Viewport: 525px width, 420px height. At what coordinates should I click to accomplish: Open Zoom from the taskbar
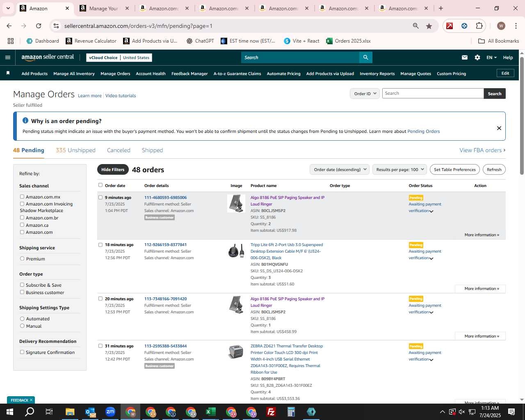click(x=110, y=412)
